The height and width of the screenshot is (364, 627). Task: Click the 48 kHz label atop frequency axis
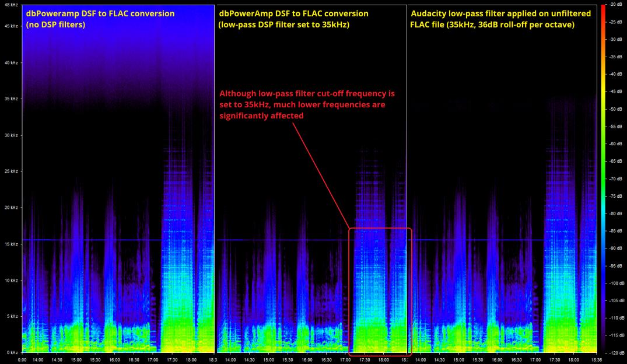tap(11, 5)
